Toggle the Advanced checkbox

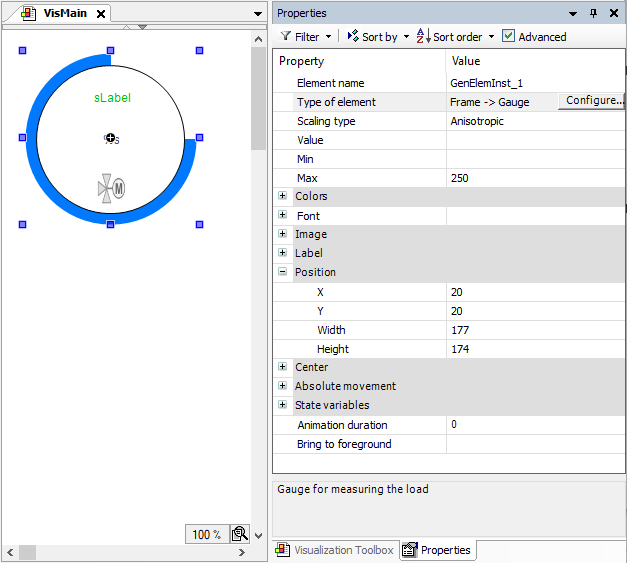(508, 36)
